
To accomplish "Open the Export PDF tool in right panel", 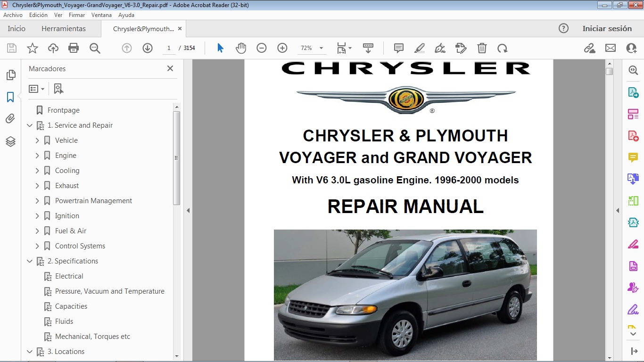I will click(x=633, y=92).
